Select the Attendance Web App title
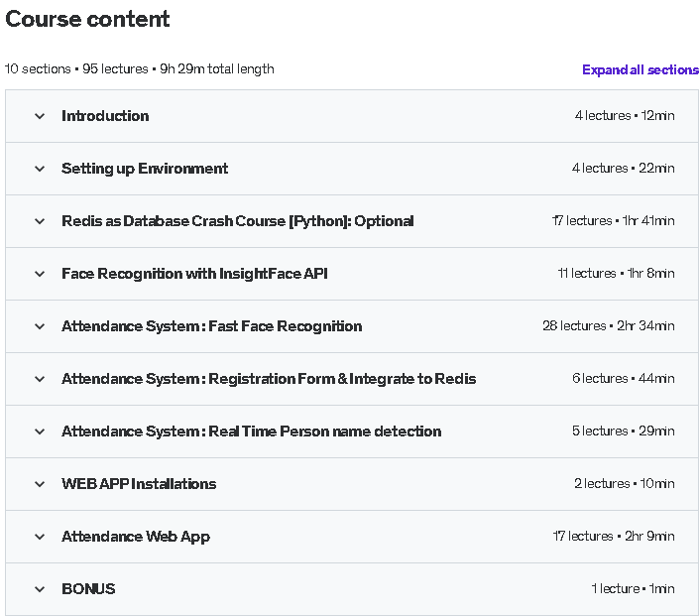The height and width of the screenshot is (616, 699). (x=136, y=537)
